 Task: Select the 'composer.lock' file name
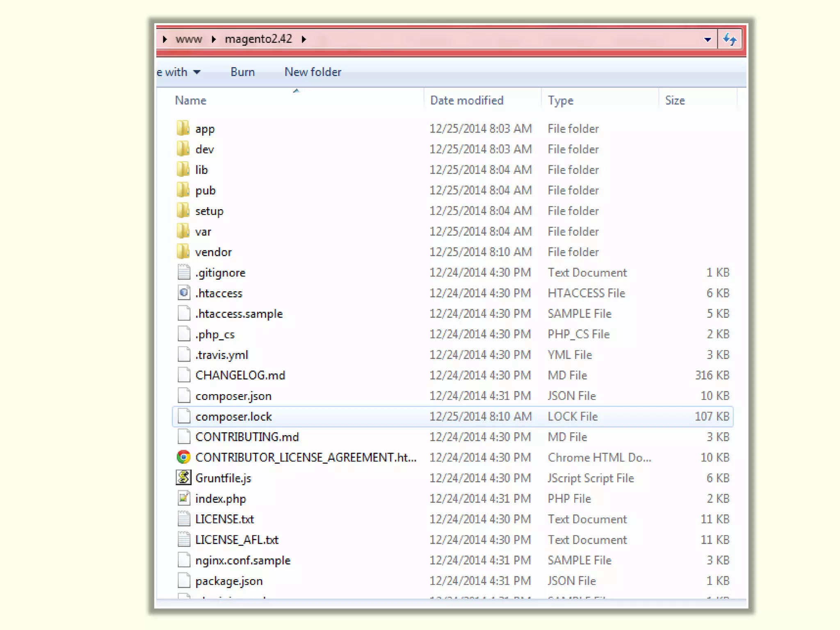tap(233, 417)
